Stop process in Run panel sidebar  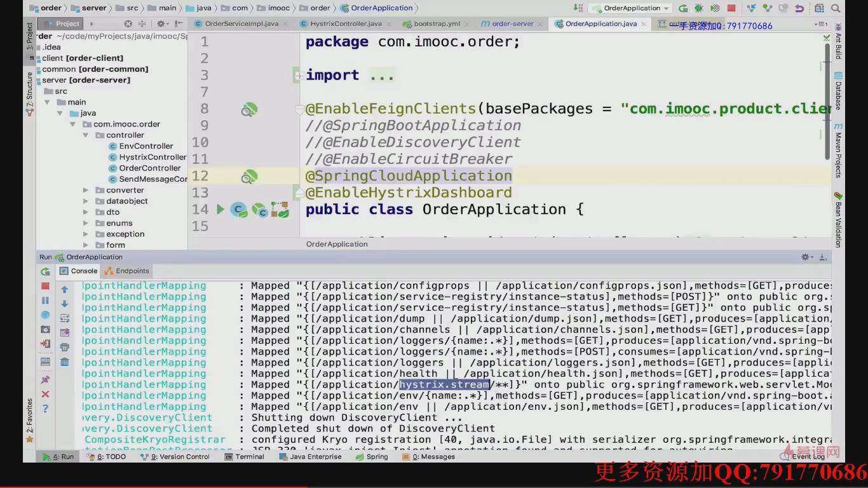click(45, 286)
